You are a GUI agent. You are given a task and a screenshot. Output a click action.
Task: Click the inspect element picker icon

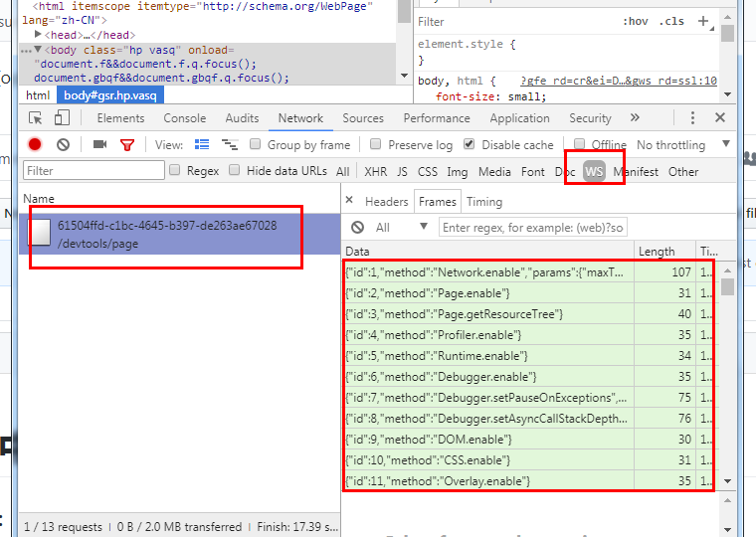(37, 118)
